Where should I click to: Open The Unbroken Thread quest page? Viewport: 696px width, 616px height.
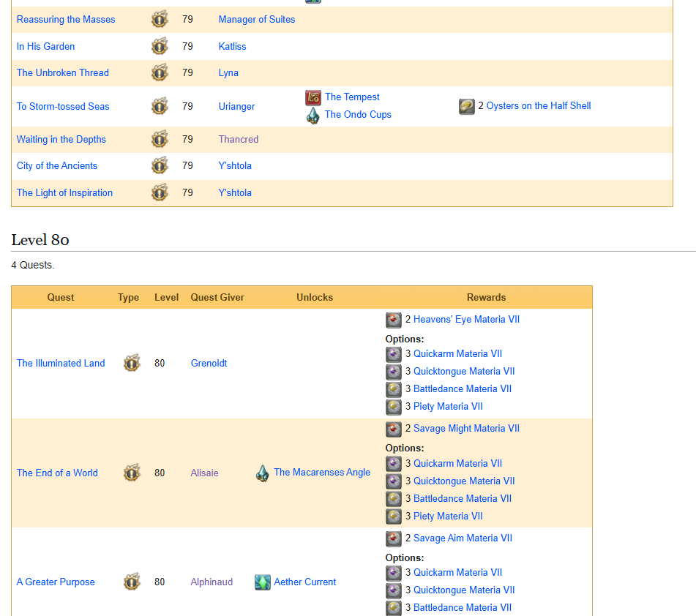(x=63, y=72)
